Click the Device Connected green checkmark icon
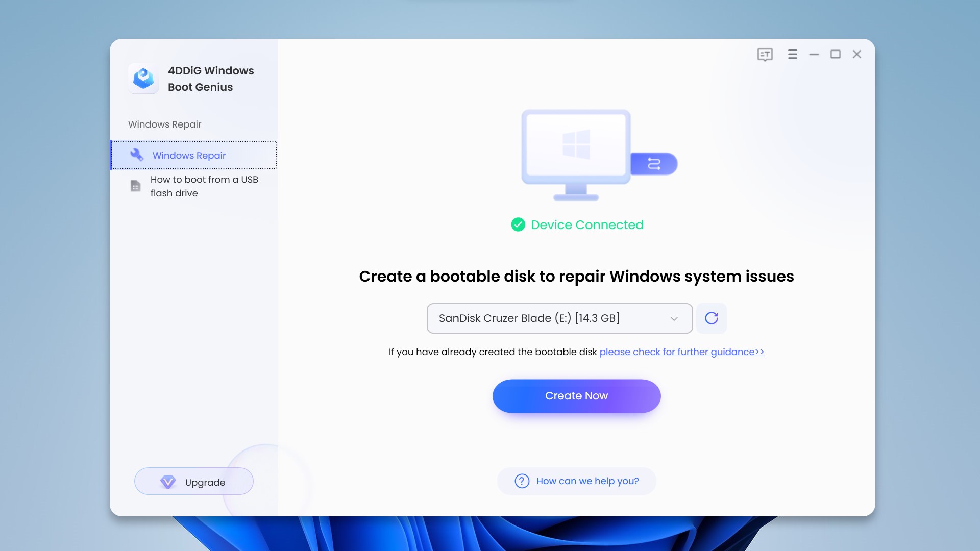The image size is (980, 551). click(518, 224)
